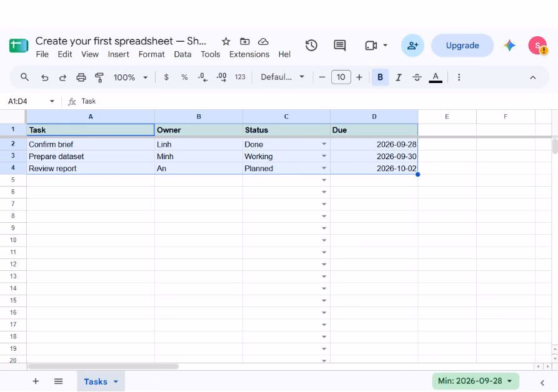Screen dimensions: 558x392
Task: Increase decimal places
Action: (221, 77)
